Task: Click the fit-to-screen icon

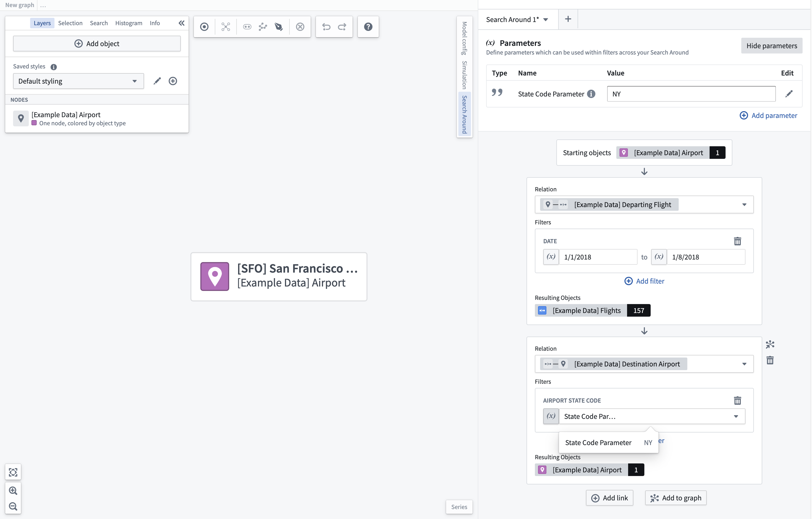Action: [x=13, y=472]
